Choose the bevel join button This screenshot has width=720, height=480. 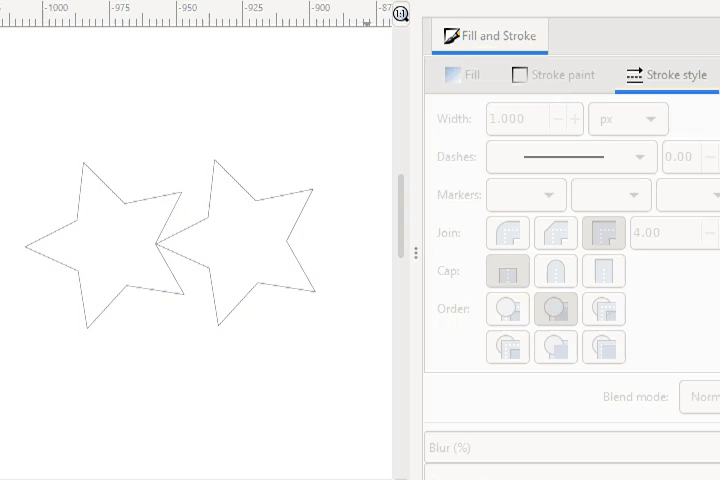[555, 233]
